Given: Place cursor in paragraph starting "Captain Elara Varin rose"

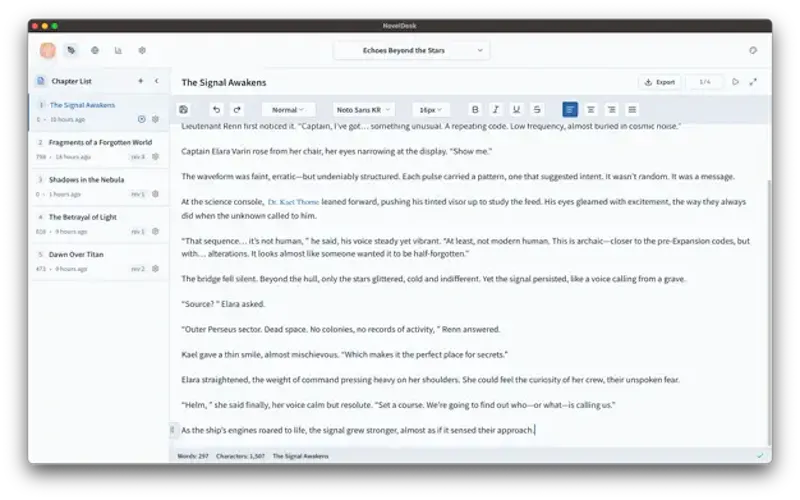Looking at the screenshot, I should 337,152.
